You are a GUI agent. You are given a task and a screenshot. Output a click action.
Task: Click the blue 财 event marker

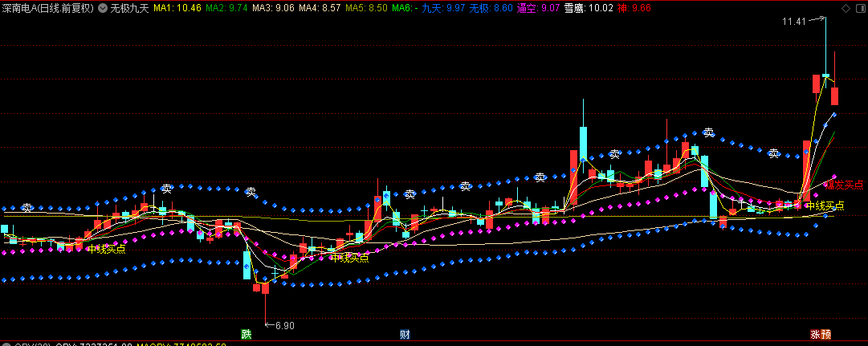click(x=405, y=335)
